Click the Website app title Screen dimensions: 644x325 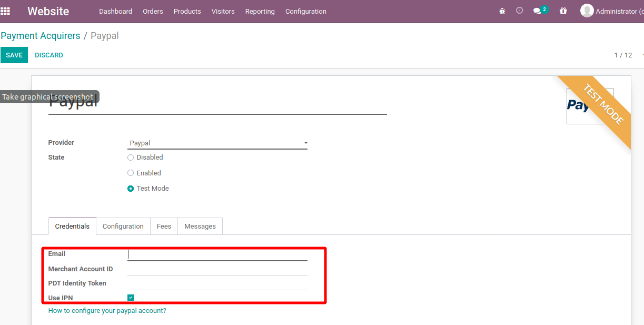coord(48,11)
